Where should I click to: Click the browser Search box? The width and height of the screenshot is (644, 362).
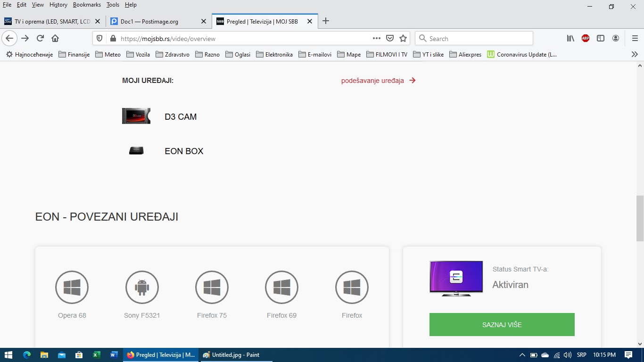pyautogui.click(x=474, y=38)
